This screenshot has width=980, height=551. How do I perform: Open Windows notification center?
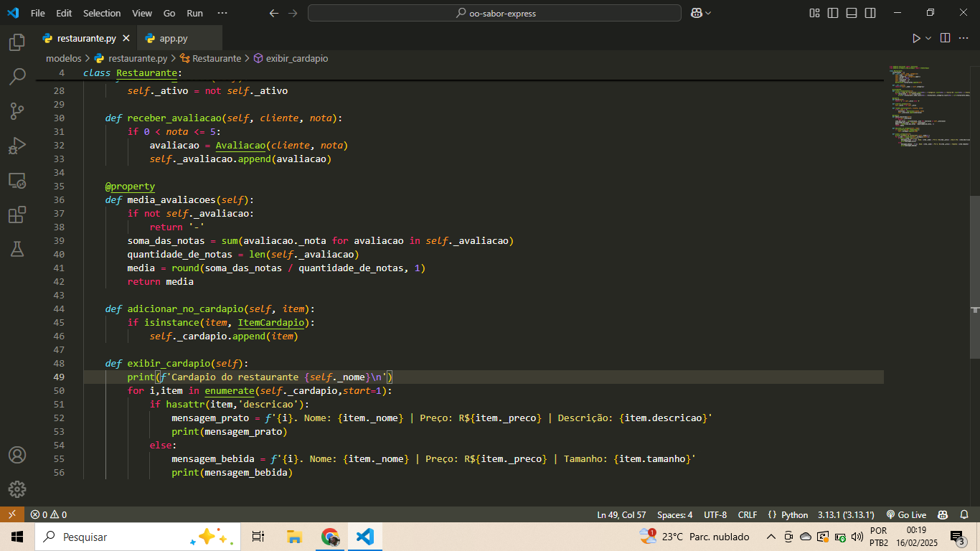pos(957,537)
